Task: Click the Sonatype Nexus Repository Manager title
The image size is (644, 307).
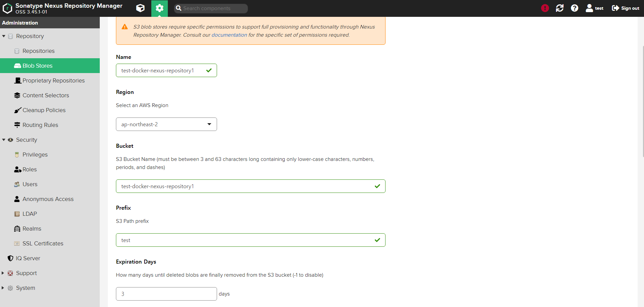Action: click(69, 6)
